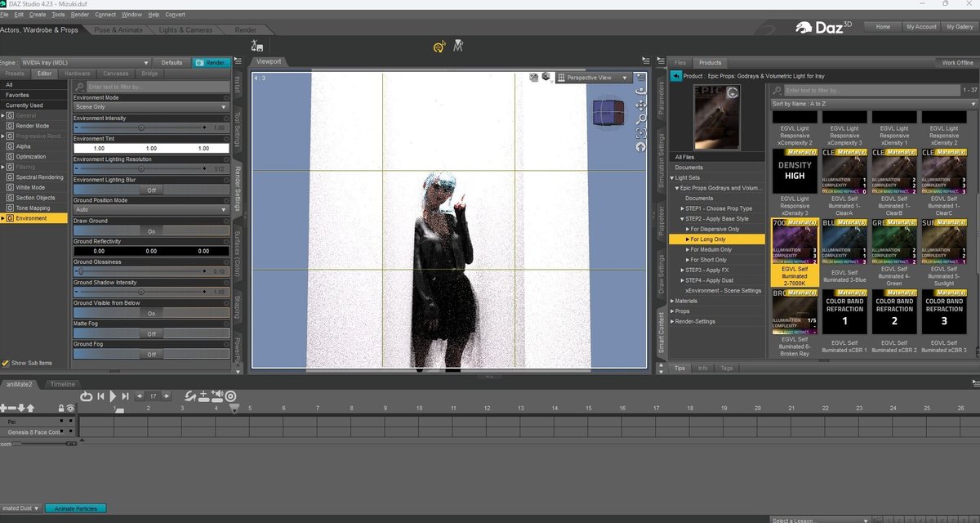Screen dimensions: 980x523
Task: Open the Render menu
Action: 80,15
